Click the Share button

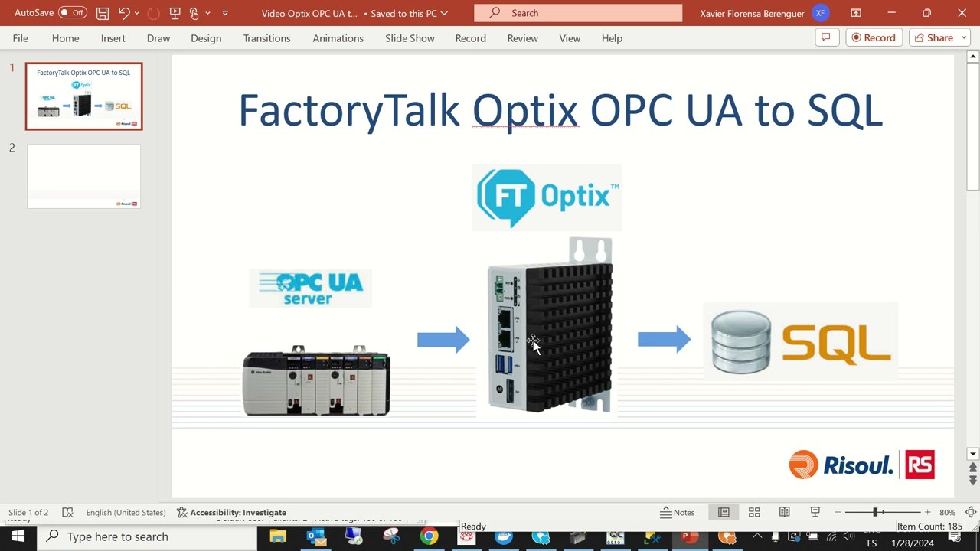tap(933, 37)
